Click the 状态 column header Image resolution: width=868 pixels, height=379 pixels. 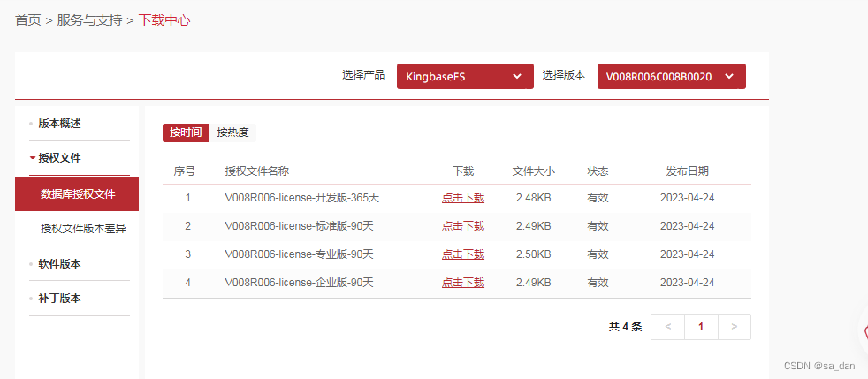tap(598, 171)
